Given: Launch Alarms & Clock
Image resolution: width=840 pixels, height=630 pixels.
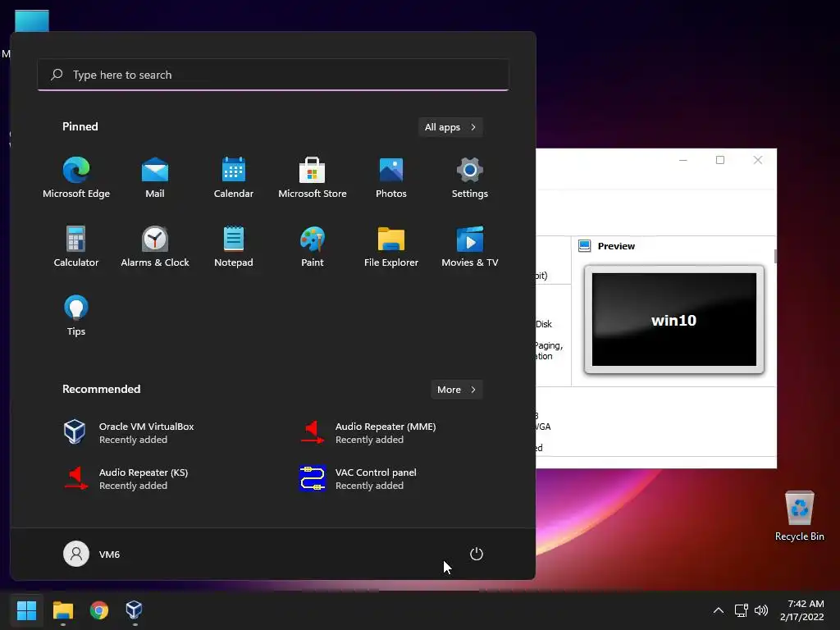Looking at the screenshot, I should [155, 246].
